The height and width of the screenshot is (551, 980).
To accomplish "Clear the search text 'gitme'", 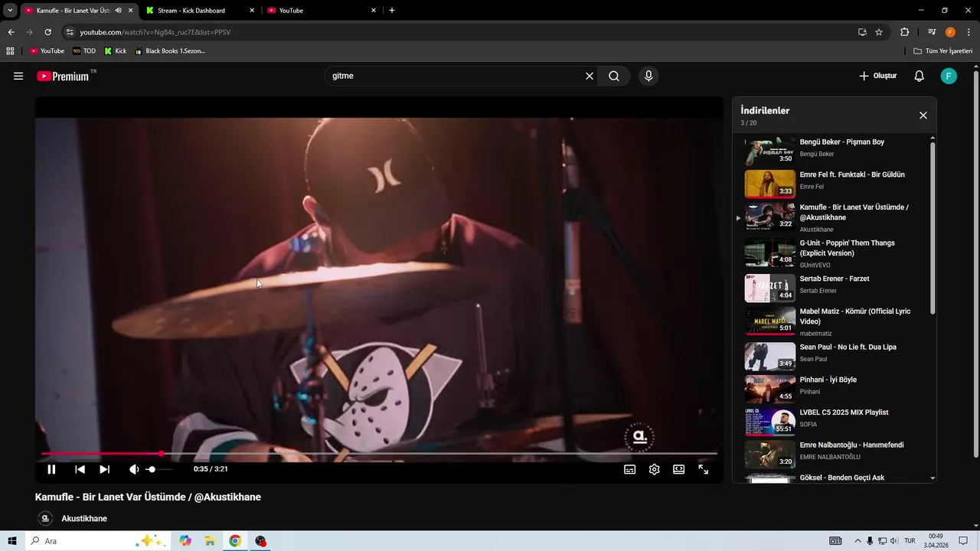I will tap(590, 76).
